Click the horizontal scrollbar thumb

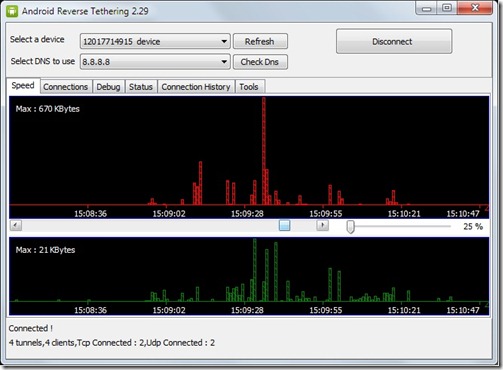284,226
